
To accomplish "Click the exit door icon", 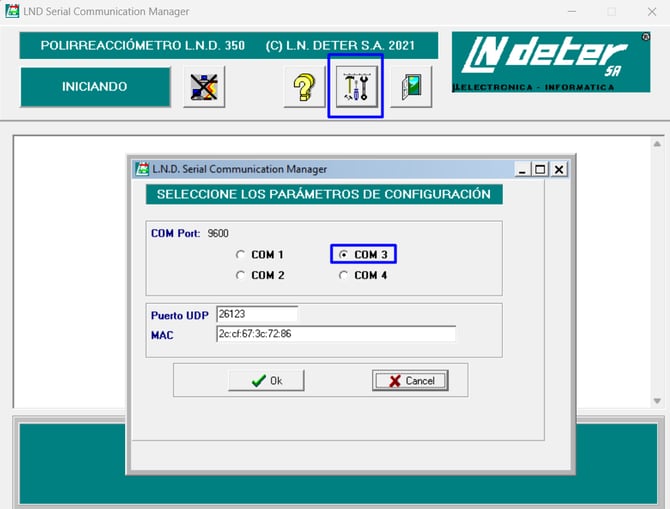I will pos(410,87).
